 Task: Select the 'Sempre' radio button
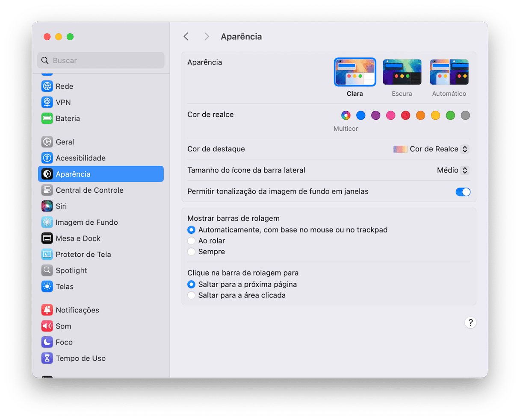point(191,252)
